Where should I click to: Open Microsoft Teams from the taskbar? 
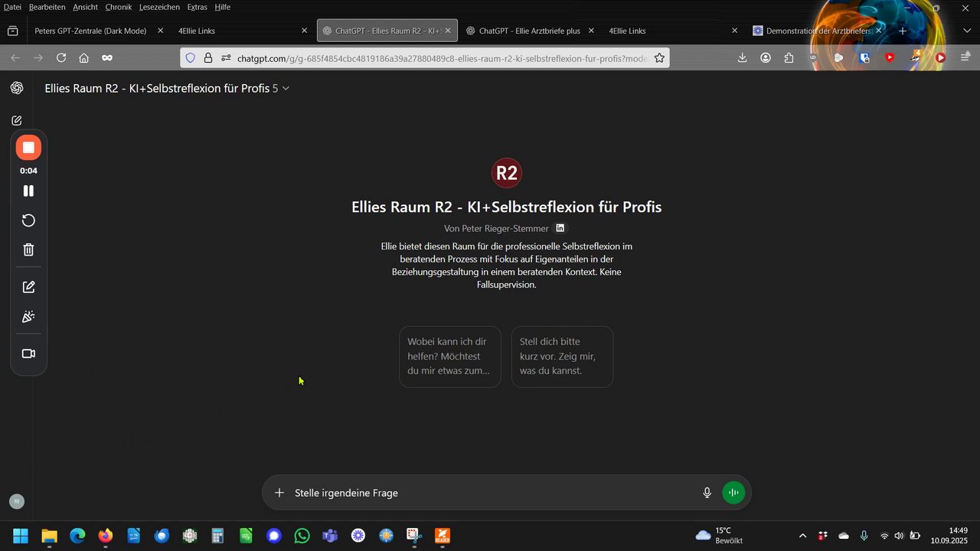tap(330, 536)
